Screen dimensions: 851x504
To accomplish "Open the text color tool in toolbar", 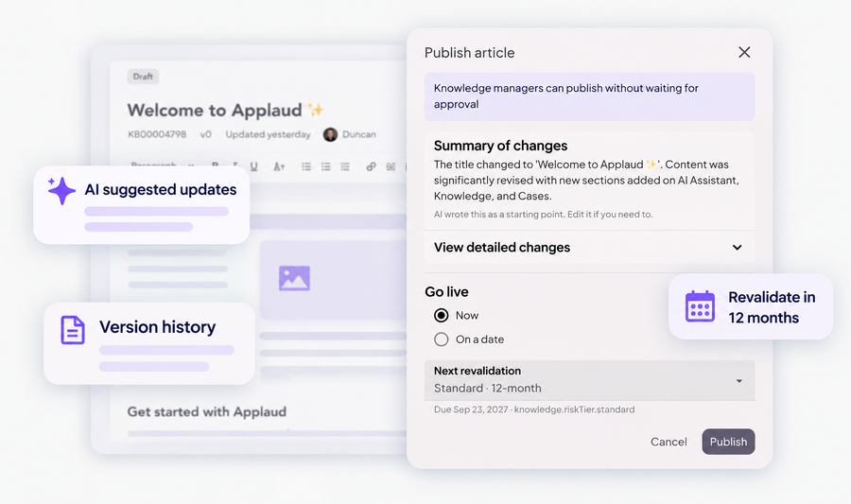I will point(279,166).
